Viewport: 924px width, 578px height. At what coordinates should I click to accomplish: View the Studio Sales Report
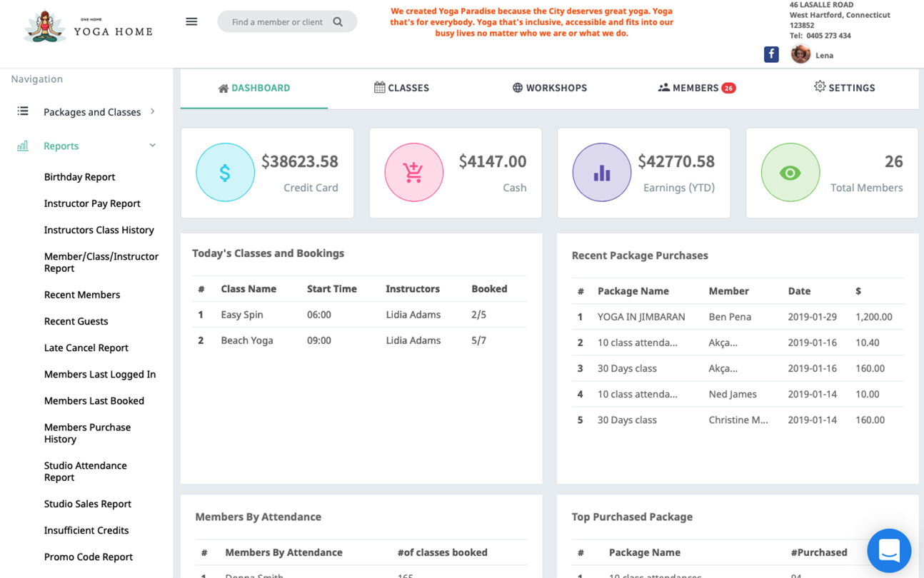pos(87,504)
